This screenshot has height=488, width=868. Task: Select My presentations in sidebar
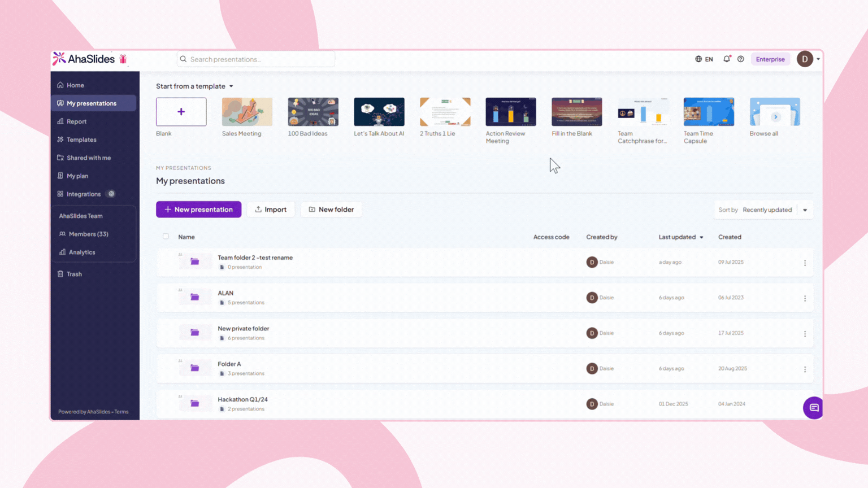pyautogui.click(x=93, y=103)
